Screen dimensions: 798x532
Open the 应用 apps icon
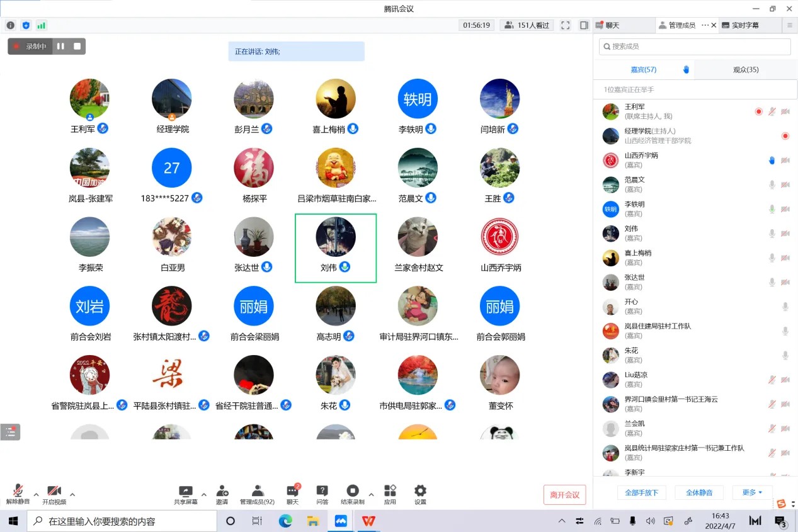pos(390,494)
